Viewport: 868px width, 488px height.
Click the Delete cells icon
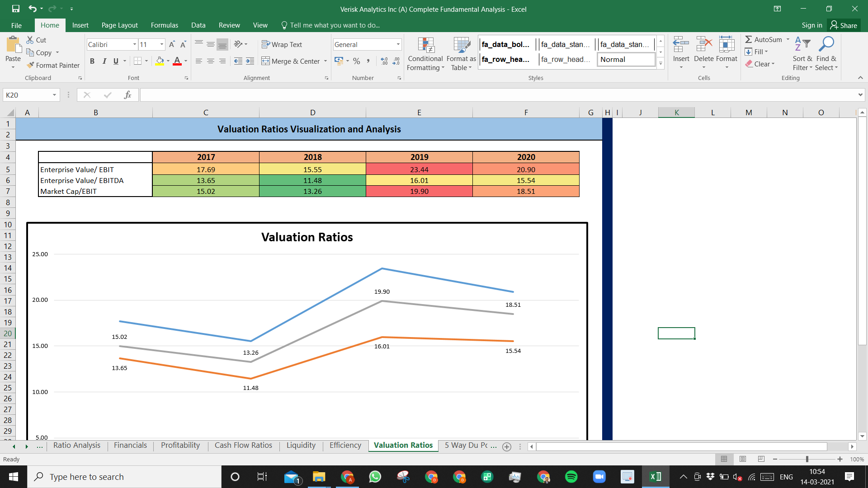pos(704,45)
